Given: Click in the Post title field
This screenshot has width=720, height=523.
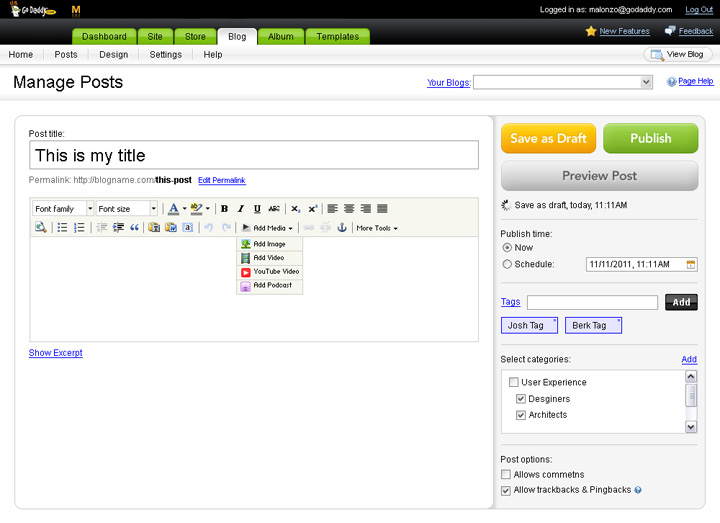Looking at the screenshot, I should coord(254,155).
